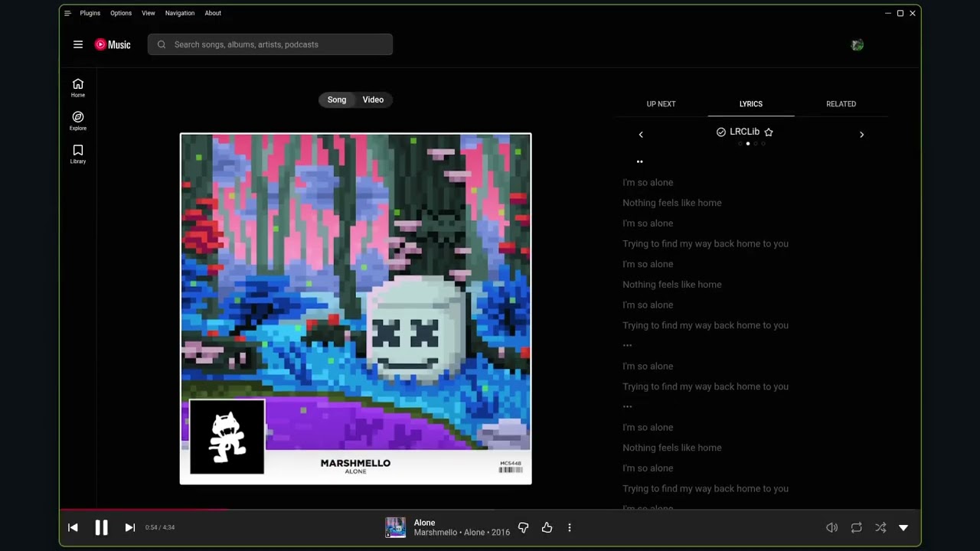
Task: Open the three-dot more actions menu
Action: (570, 527)
